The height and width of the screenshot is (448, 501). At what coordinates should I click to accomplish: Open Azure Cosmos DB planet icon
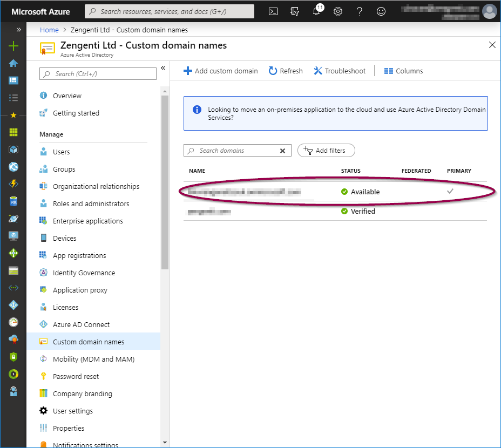pyautogui.click(x=13, y=219)
